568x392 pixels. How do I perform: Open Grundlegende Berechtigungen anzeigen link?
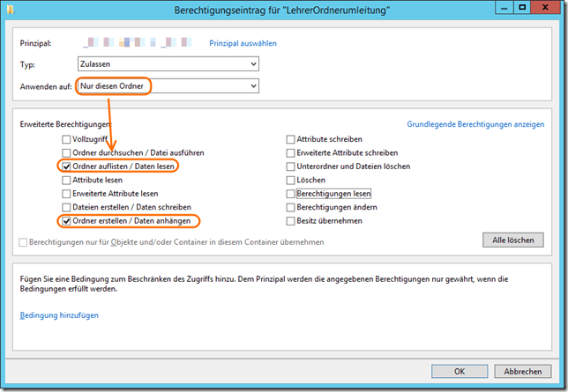tap(475, 124)
